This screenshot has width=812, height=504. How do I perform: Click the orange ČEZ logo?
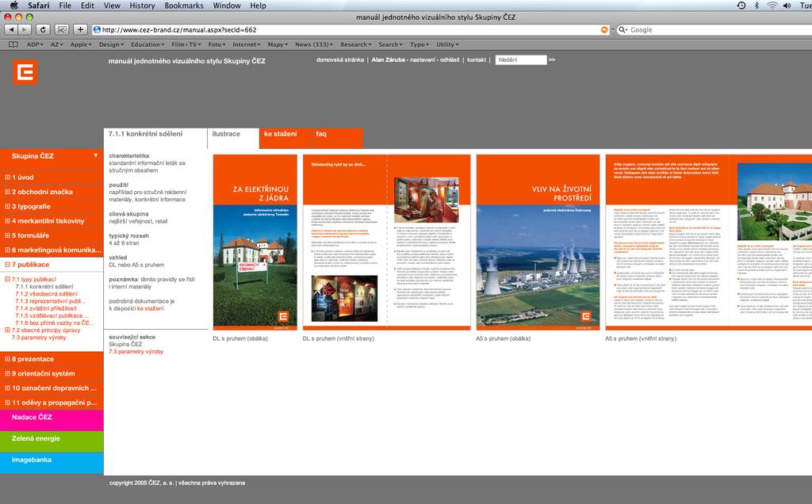25,72
